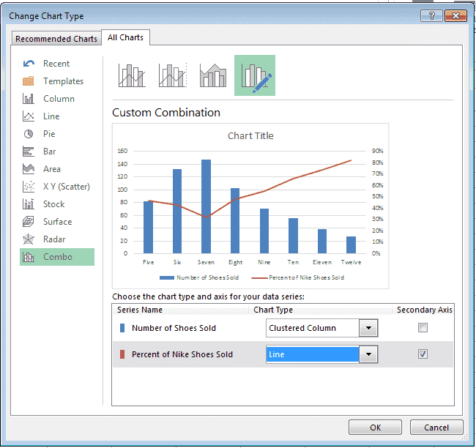476x448 pixels.
Task: Click the All Charts tab
Action: pos(125,37)
